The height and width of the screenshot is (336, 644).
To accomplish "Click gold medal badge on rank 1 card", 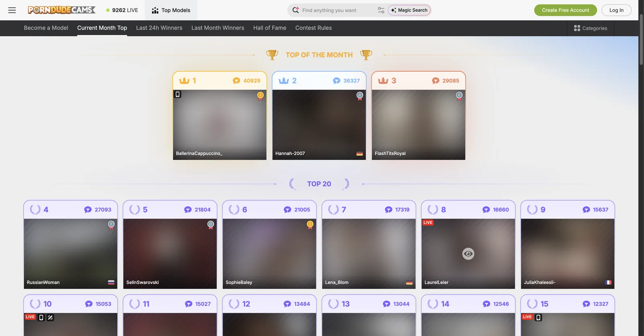I will (260, 96).
